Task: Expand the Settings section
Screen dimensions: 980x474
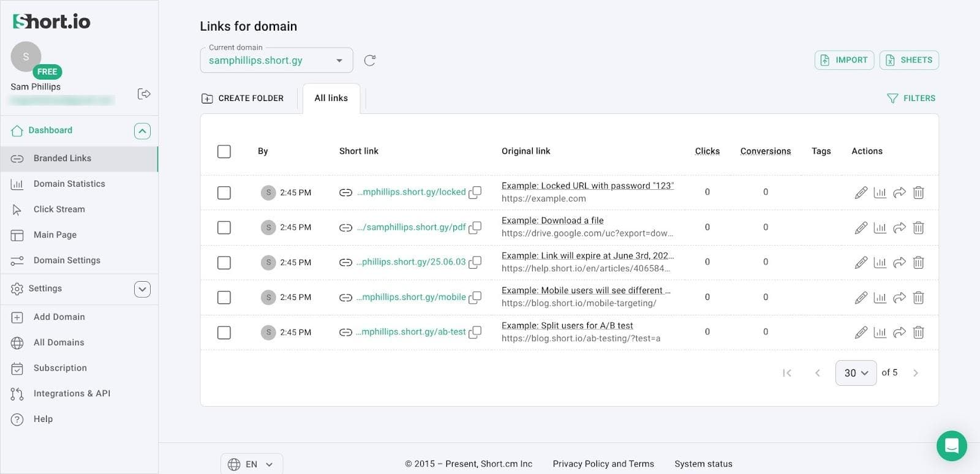Action: click(142, 289)
